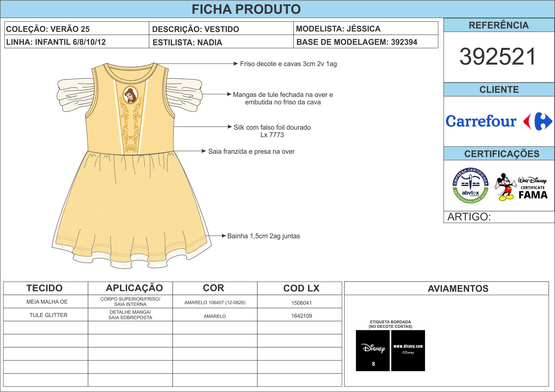
Task: Click the www.disney.com black label
Action: click(408, 350)
